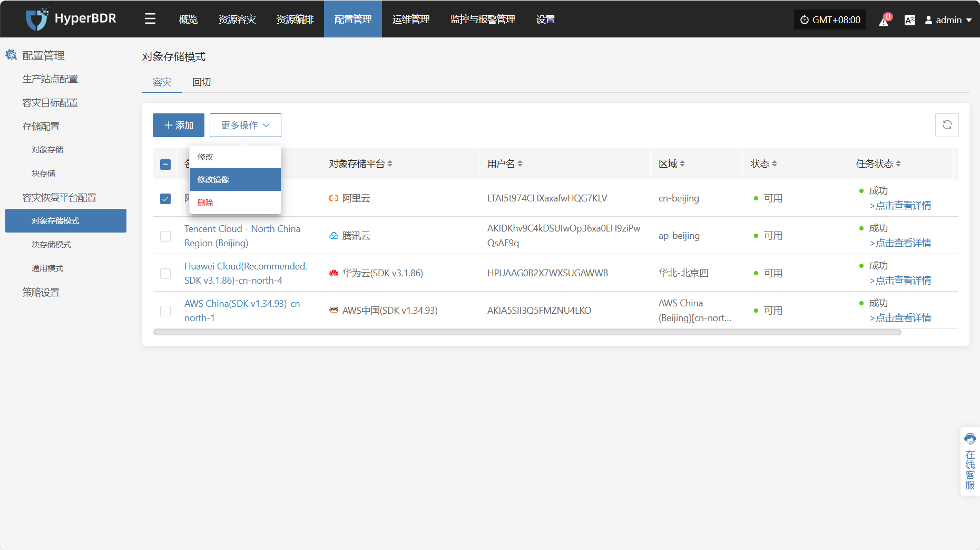
Task: Open the alert notification bell icon
Action: (x=884, y=20)
